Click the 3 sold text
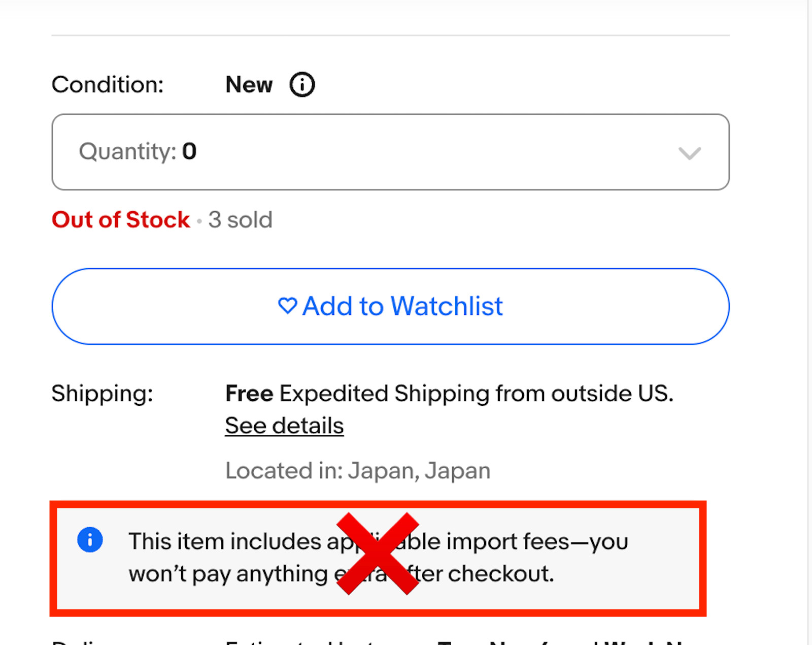The height and width of the screenshot is (645, 812). click(x=240, y=220)
